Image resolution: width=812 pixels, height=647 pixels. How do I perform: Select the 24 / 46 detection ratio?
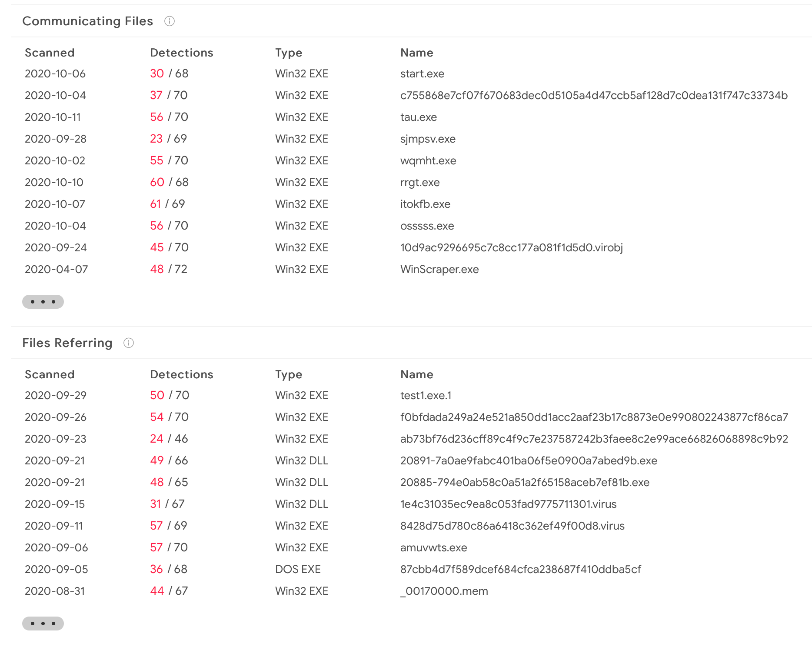click(169, 439)
